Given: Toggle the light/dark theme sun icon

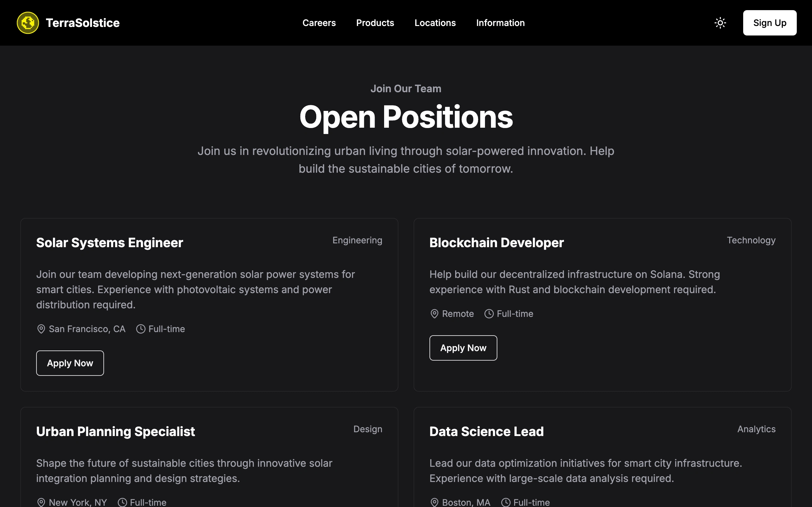Looking at the screenshot, I should 720,23.
